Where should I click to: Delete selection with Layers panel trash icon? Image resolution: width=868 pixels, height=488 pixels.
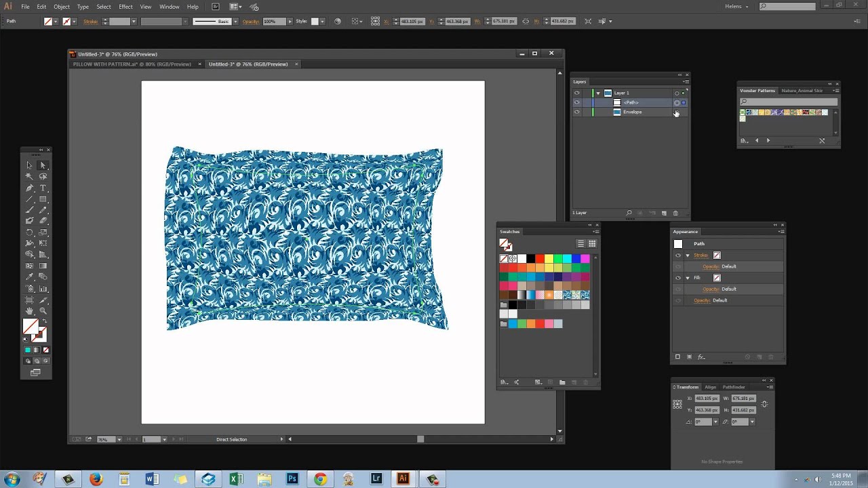point(675,213)
